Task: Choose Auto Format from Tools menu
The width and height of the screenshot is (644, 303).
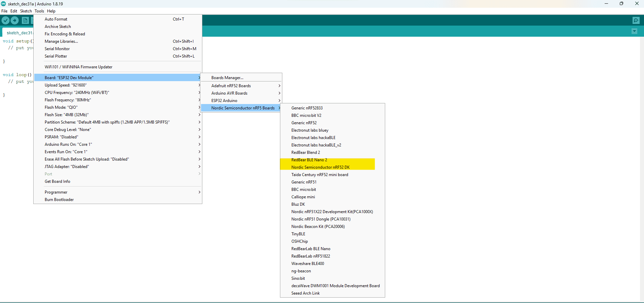Action: (x=118, y=19)
